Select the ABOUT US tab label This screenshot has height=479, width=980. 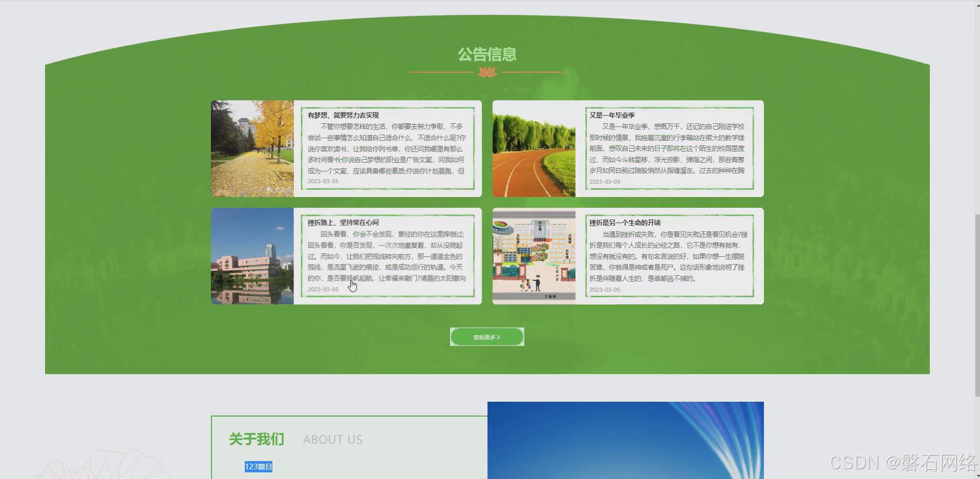tap(332, 439)
